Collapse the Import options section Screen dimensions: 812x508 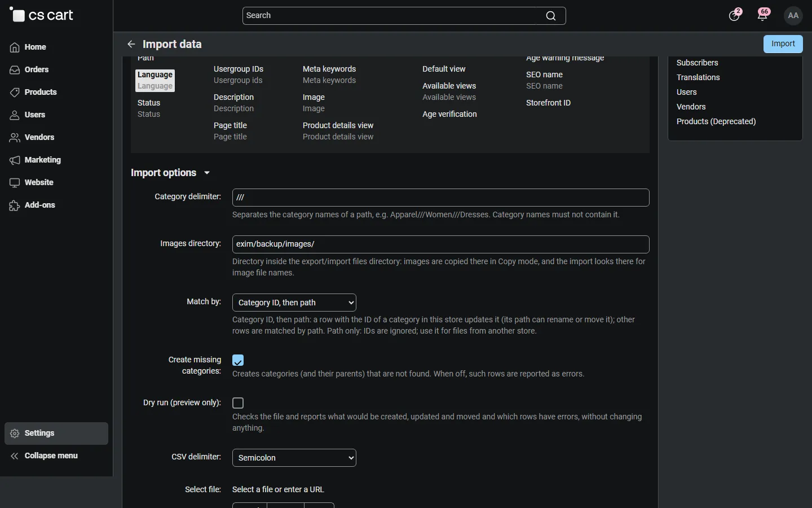(170, 173)
